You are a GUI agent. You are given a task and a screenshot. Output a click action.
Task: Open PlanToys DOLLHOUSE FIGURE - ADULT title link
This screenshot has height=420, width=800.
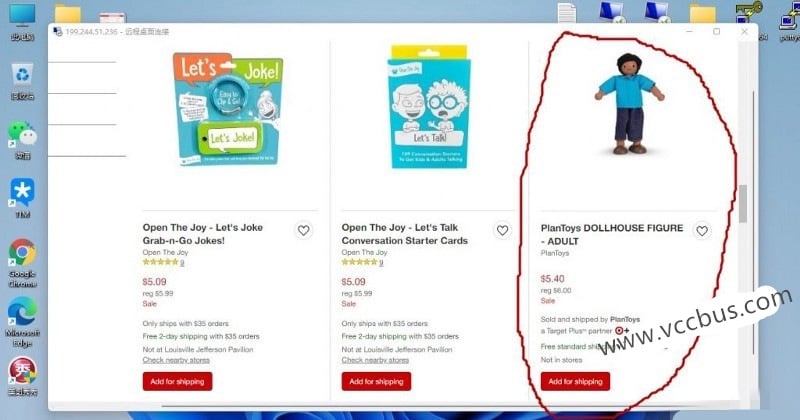click(612, 235)
